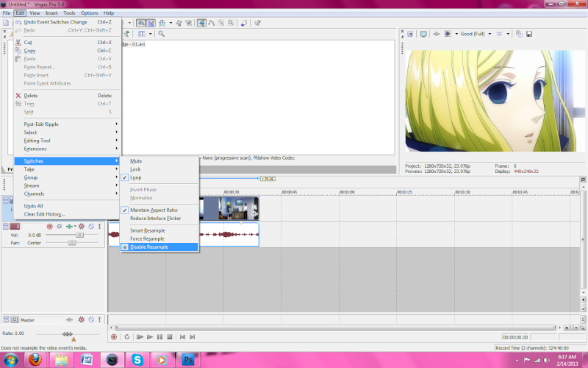Open preview Project Video Properties icon
This screenshot has width=588, height=368.
pos(410,34)
